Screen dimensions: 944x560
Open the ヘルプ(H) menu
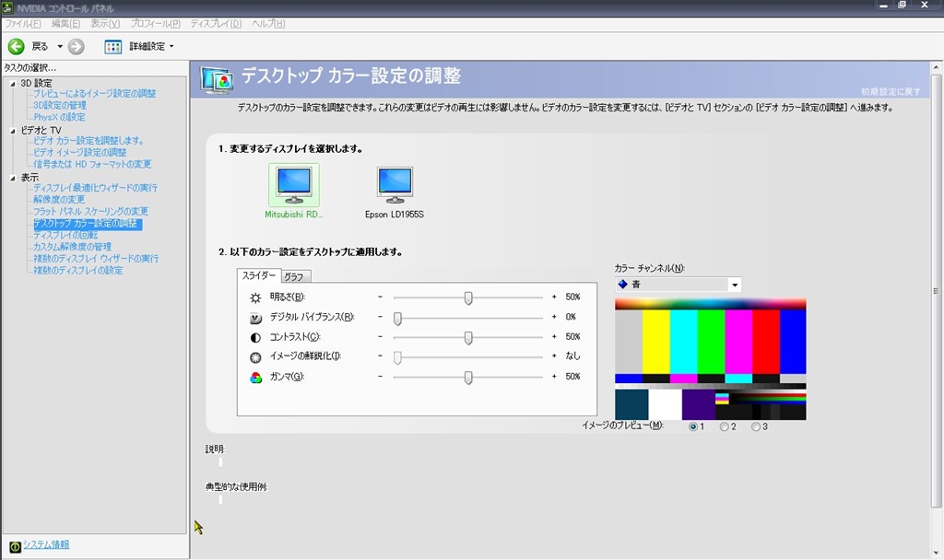(268, 23)
